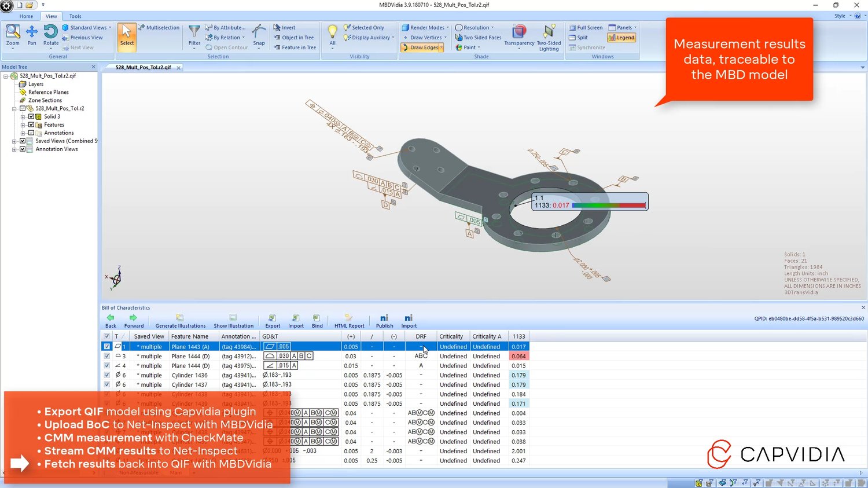
Task: Switch to the Home ribbon tab
Action: coord(26,16)
